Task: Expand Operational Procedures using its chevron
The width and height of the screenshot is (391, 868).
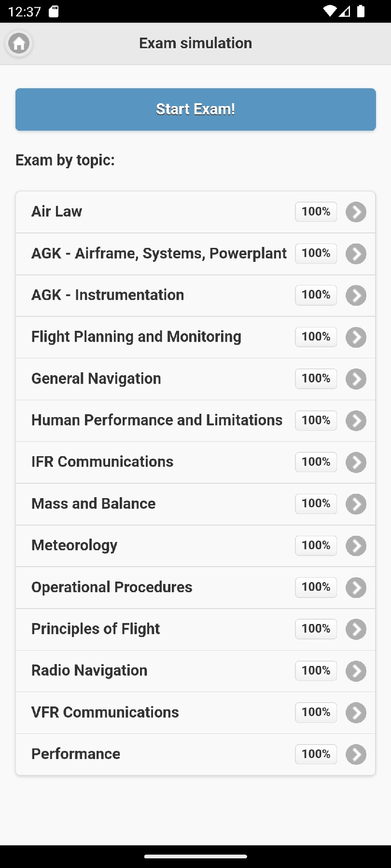Action: [x=356, y=588]
